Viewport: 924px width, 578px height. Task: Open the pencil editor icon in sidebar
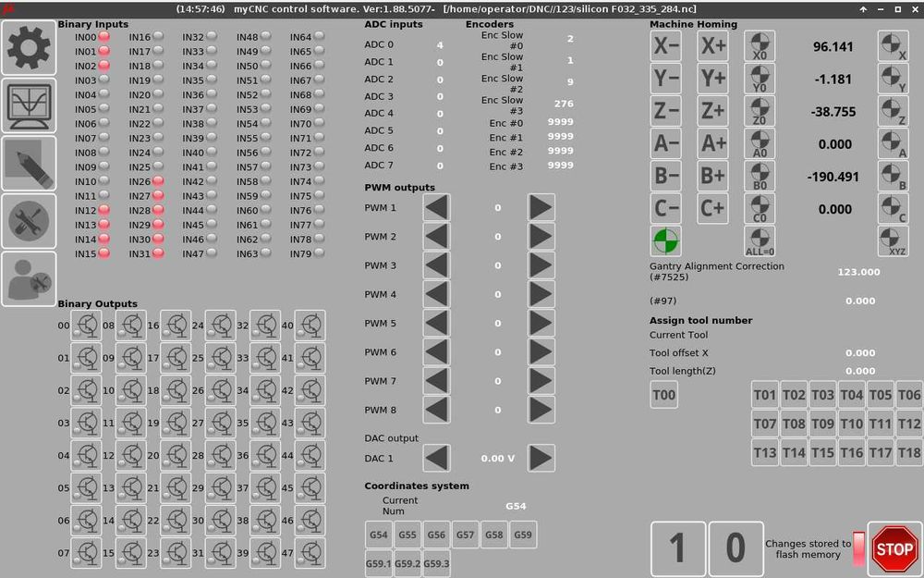pyautogui.click(x=29, y=164)
